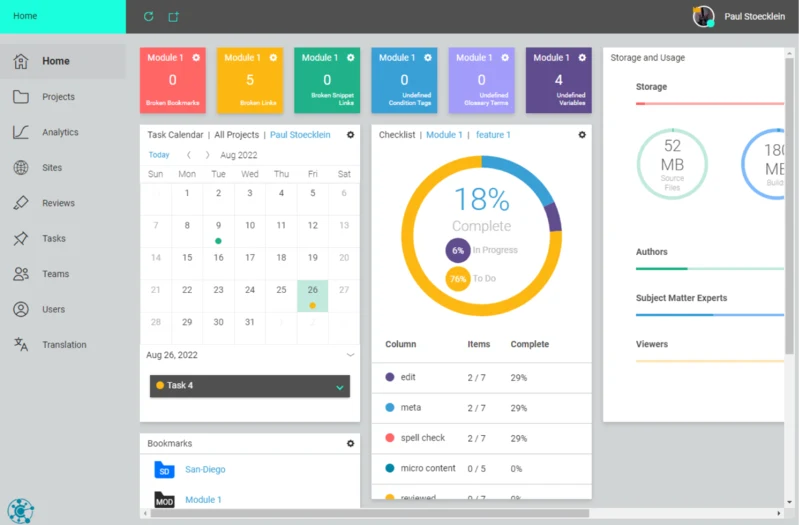Open gear settings on Undefined Glossary Terms tile
Image resolution: width=799 pixels, height=525 pixels.
(x=505, y=58)
